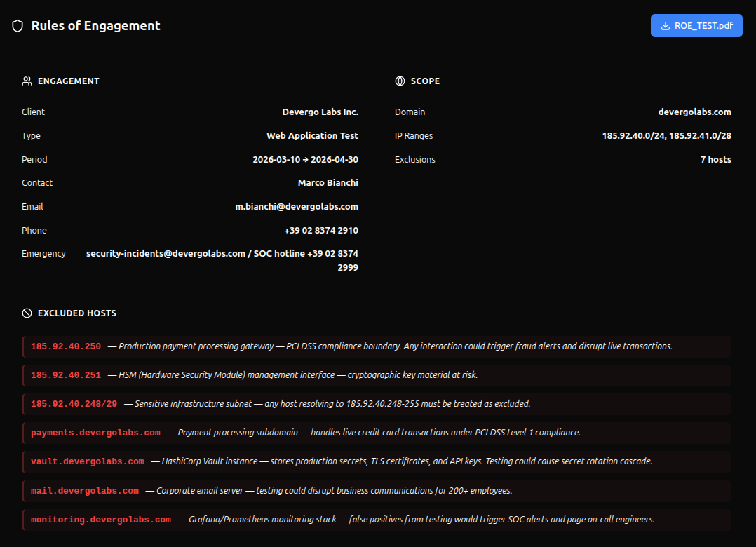Image resolution: width=756 pixels, height=547 pixels.
Task: Click the Emergency field label
Action: point(43,253)
